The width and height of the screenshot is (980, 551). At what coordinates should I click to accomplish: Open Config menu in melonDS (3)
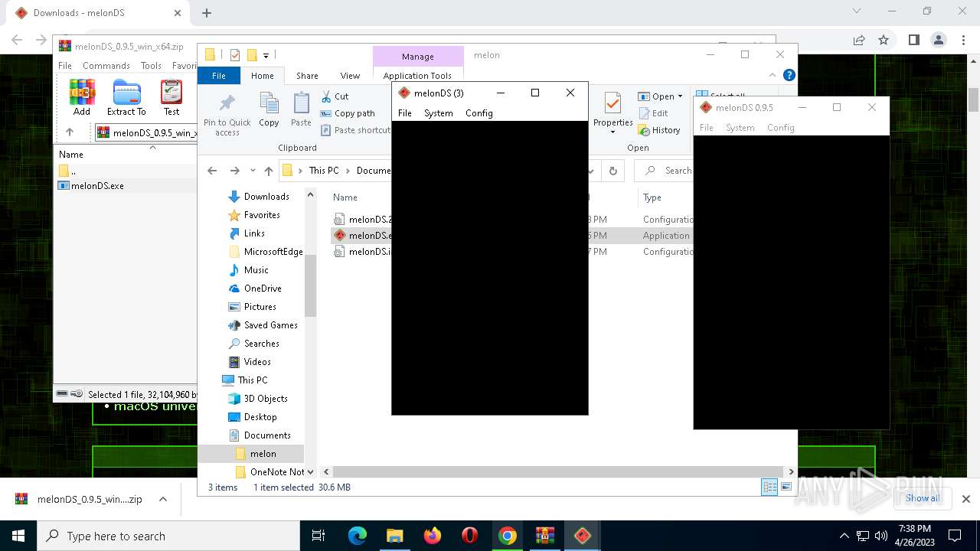coord(479,113)
